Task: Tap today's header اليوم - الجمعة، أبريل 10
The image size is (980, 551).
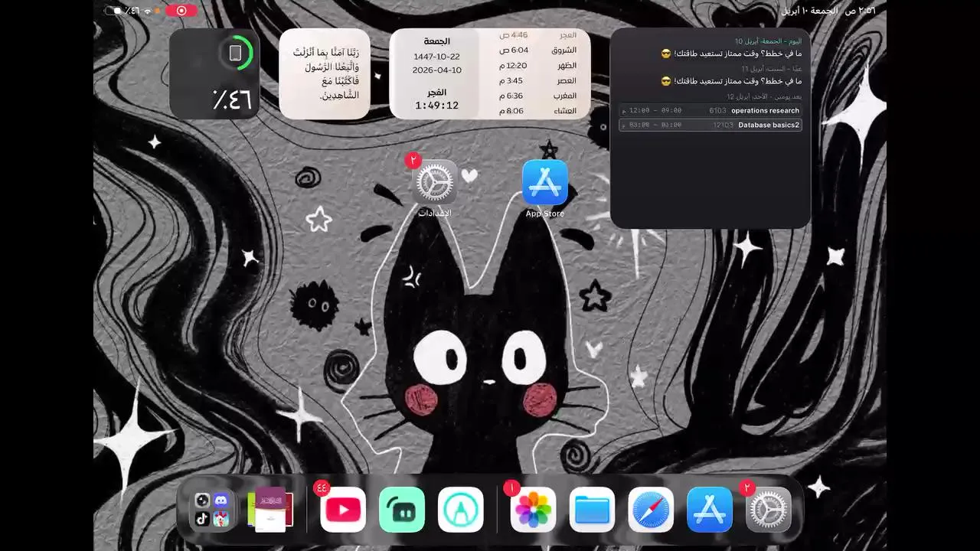Action: (x=768, y=41)
